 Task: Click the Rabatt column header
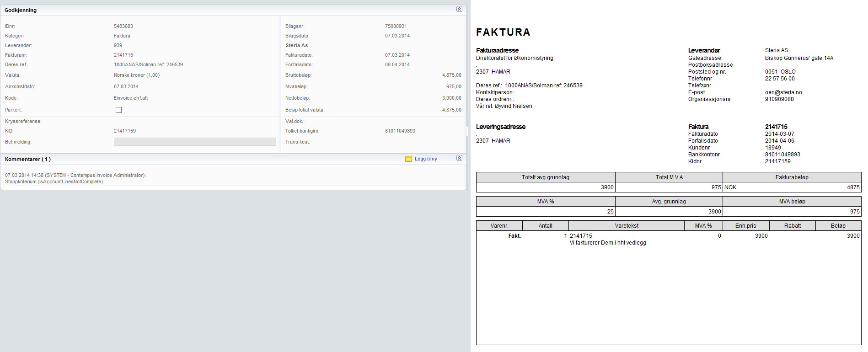click(x=792, y=226)
